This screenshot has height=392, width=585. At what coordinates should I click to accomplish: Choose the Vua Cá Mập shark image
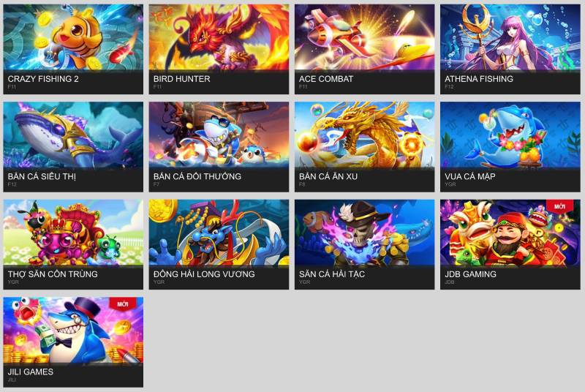(x=510, y=135)
